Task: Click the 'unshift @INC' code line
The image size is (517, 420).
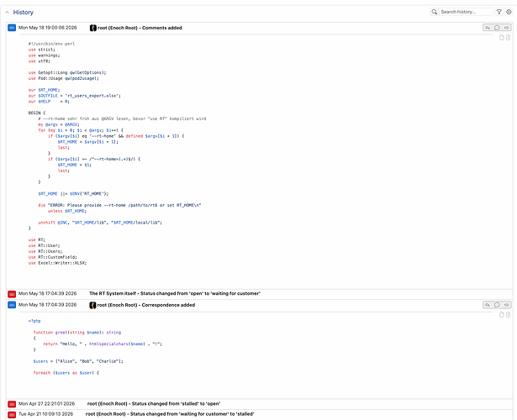Action: 100,223
